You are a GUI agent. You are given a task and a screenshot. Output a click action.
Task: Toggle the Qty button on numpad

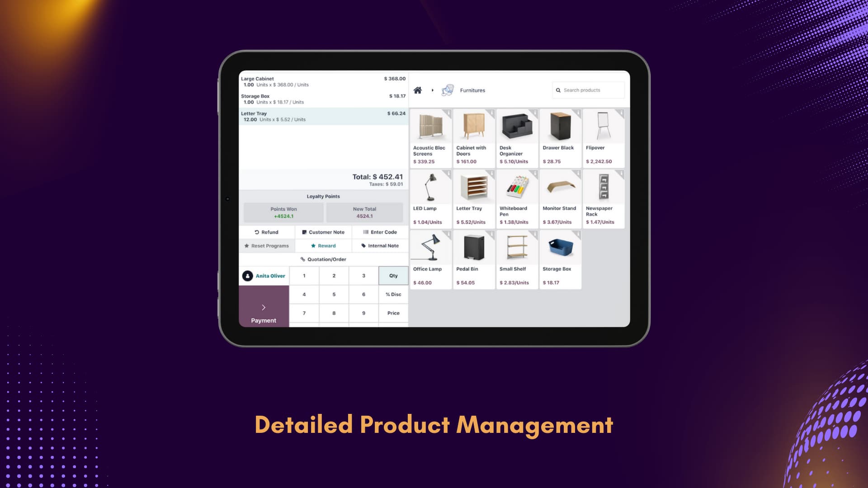393,275
